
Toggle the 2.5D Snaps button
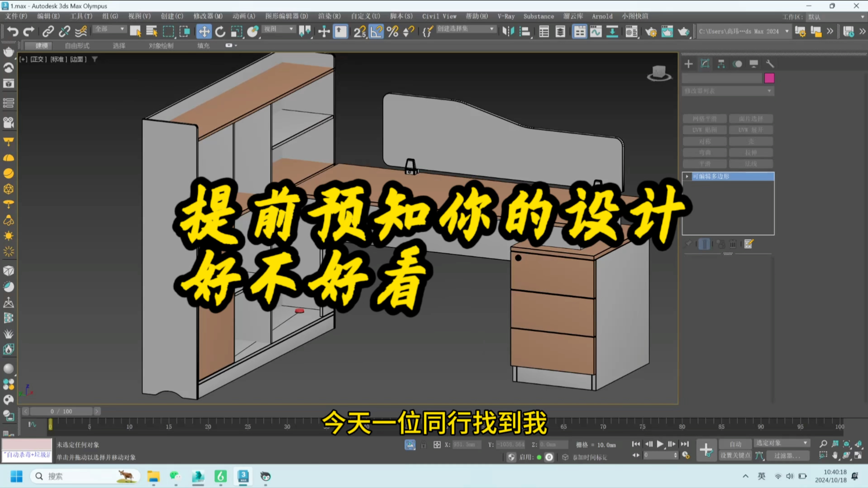click(x=360, y=32)
